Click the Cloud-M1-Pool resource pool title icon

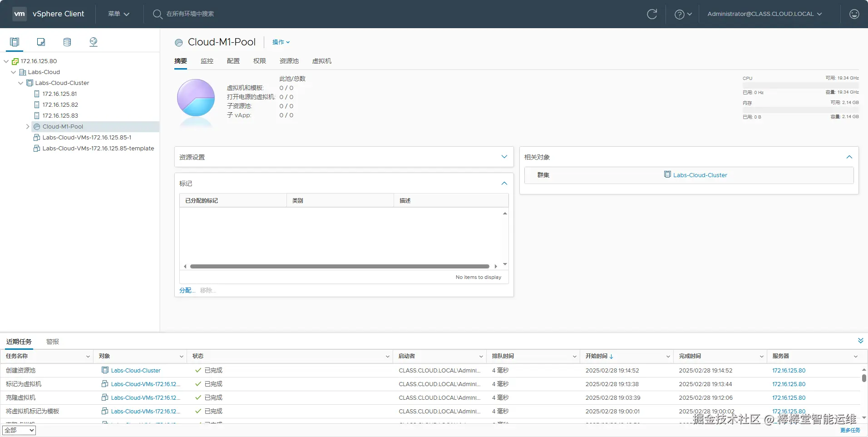coord(179,42)
